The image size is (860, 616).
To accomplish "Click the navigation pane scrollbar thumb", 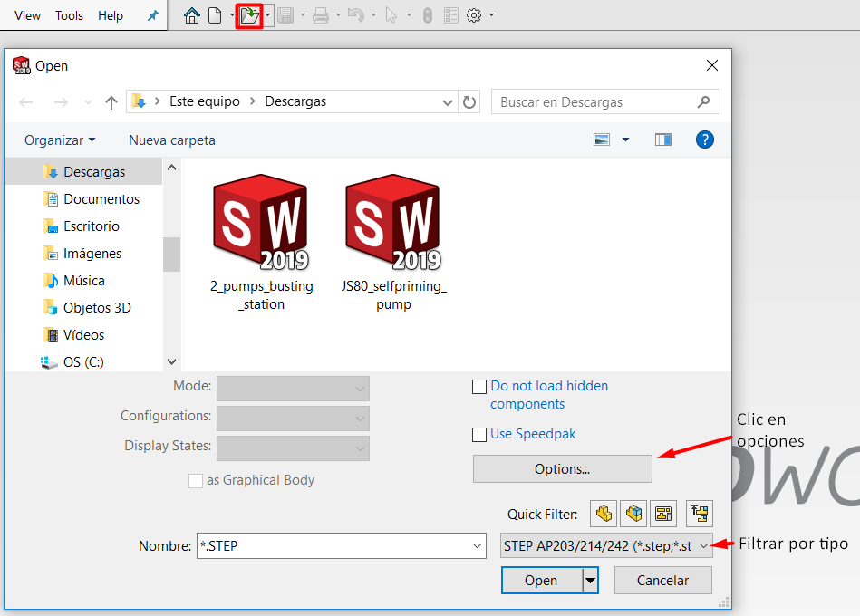I will point(171,255).
